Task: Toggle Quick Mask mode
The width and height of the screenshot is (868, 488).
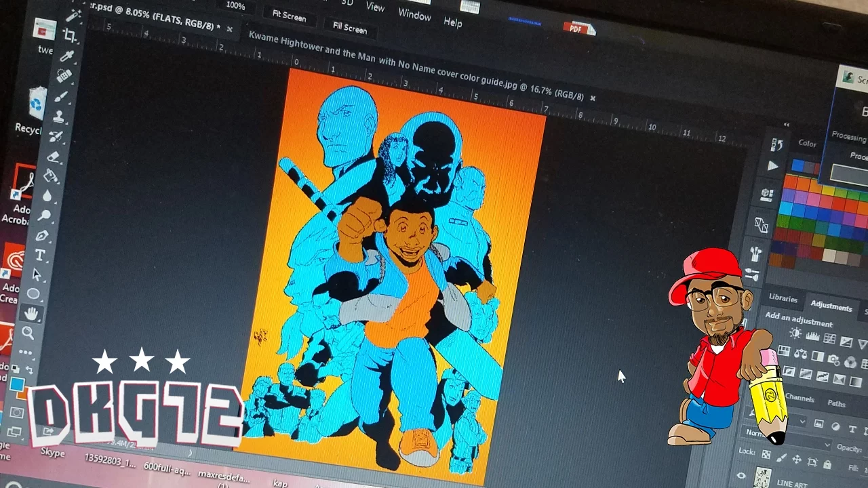Action: click(x=17, y=412)
